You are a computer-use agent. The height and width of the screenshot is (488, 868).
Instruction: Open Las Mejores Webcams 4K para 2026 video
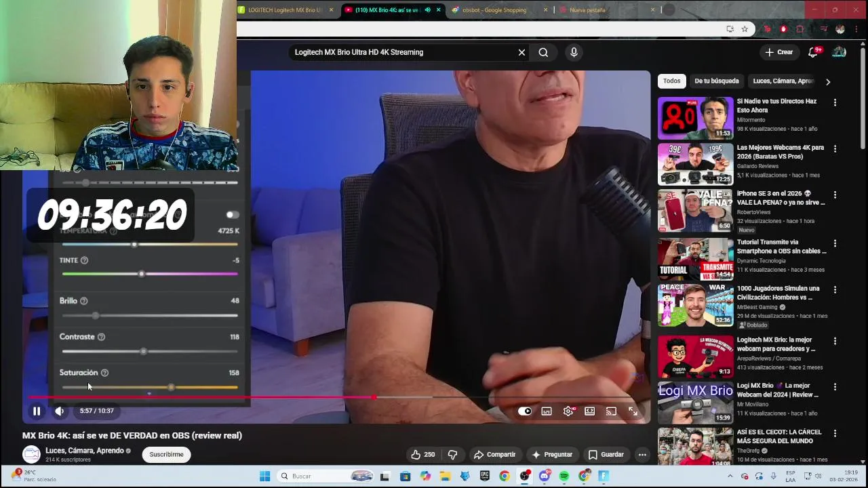coord(695,164)
